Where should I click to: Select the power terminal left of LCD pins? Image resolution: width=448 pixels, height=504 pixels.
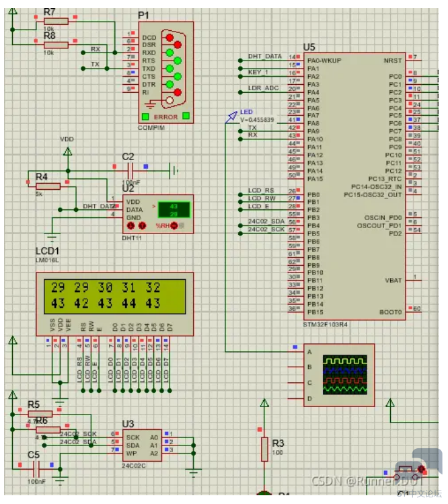[x=13, y=340]
